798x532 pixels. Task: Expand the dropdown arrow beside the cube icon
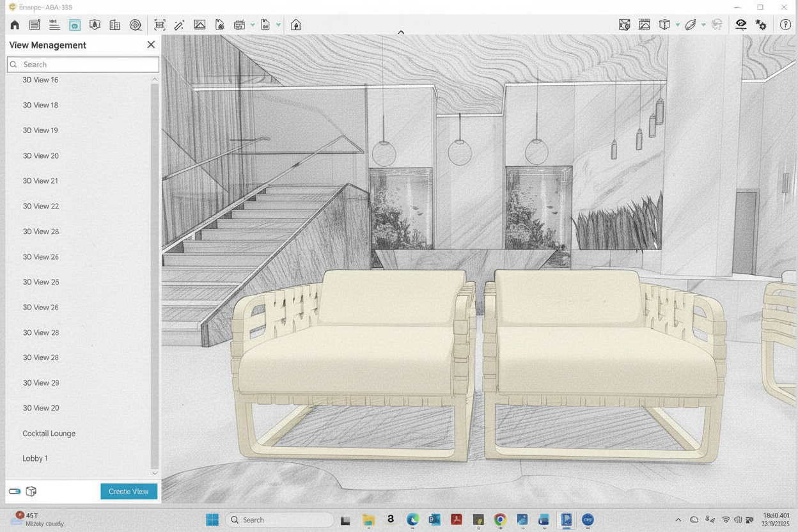(677, 25)
